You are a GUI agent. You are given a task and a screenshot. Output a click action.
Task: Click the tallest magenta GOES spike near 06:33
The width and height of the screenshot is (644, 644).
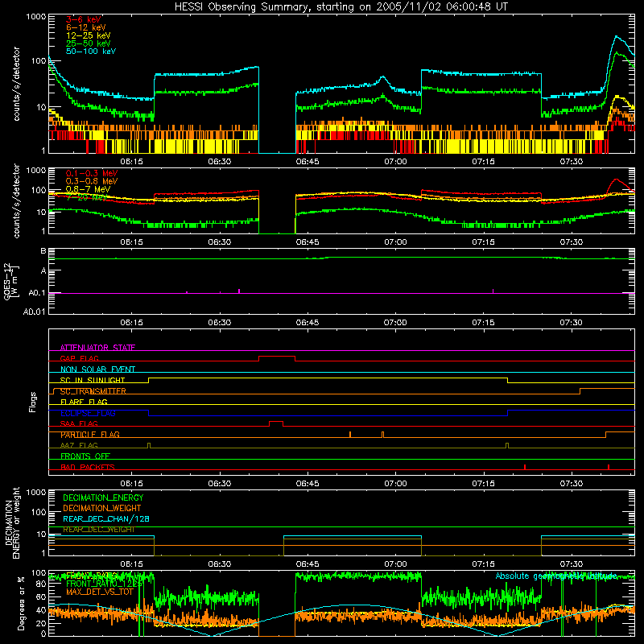(239, 291)
